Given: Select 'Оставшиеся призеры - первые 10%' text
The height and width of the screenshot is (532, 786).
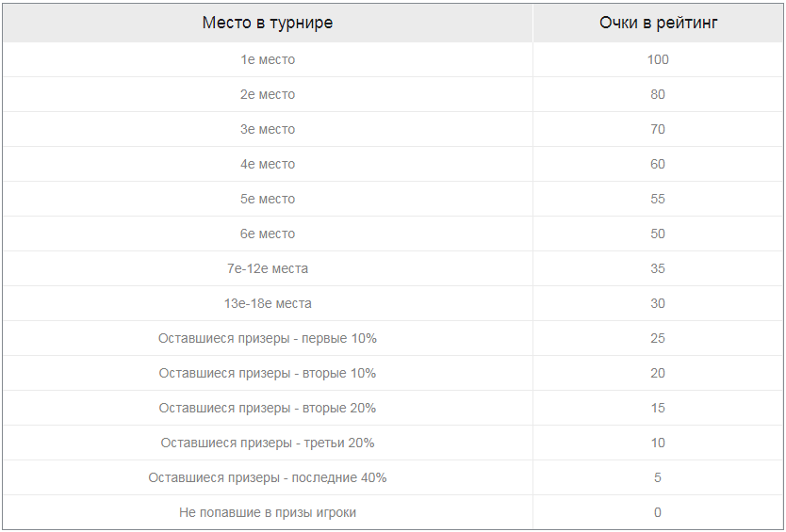Looking at the screenshot, I should click(268, 338).
